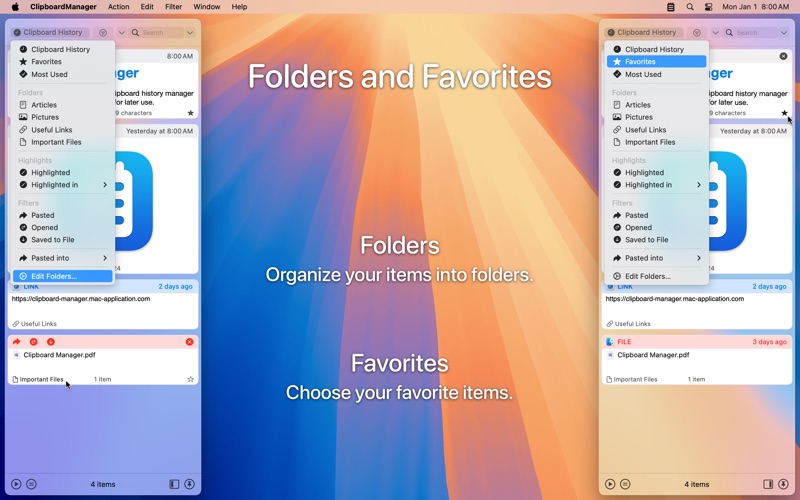Screen dimensions: 800x500
Task: Click 'Clipboard Manager.pdf' in right window
Action: tap(653, 355)
